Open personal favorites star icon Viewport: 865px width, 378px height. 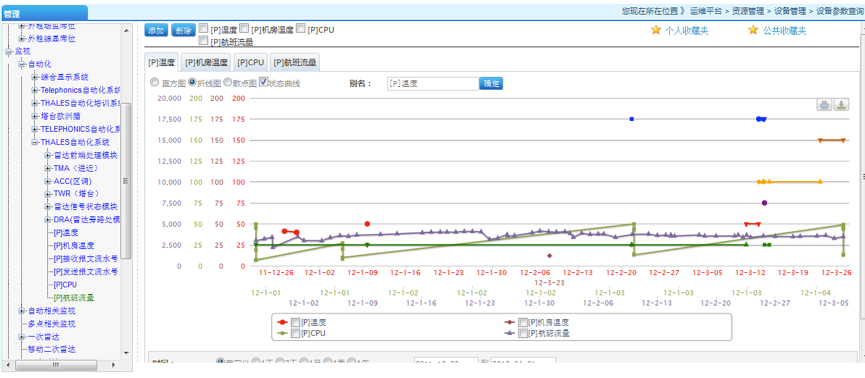click(x=655, y=30)
